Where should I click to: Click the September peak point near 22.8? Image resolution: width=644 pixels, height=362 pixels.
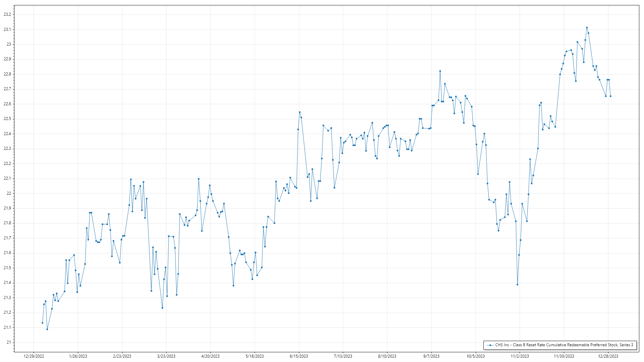(440, 71)
